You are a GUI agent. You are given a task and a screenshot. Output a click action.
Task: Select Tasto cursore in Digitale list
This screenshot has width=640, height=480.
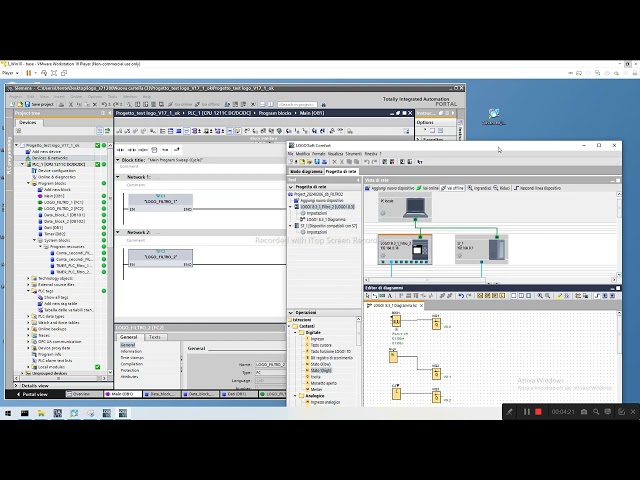[321, 345]
